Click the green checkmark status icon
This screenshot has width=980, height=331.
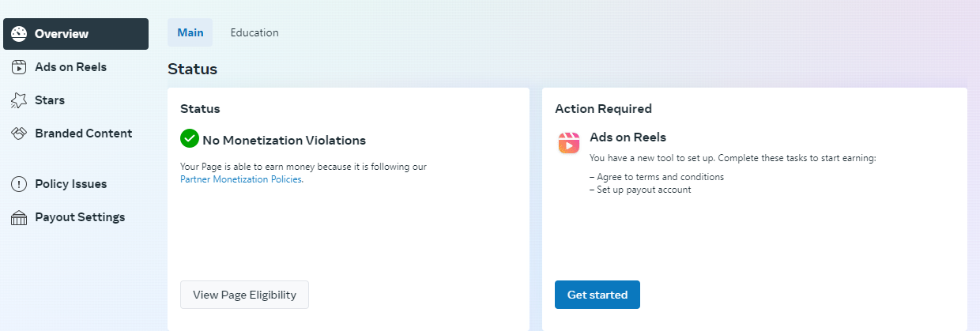click(190, 139)
